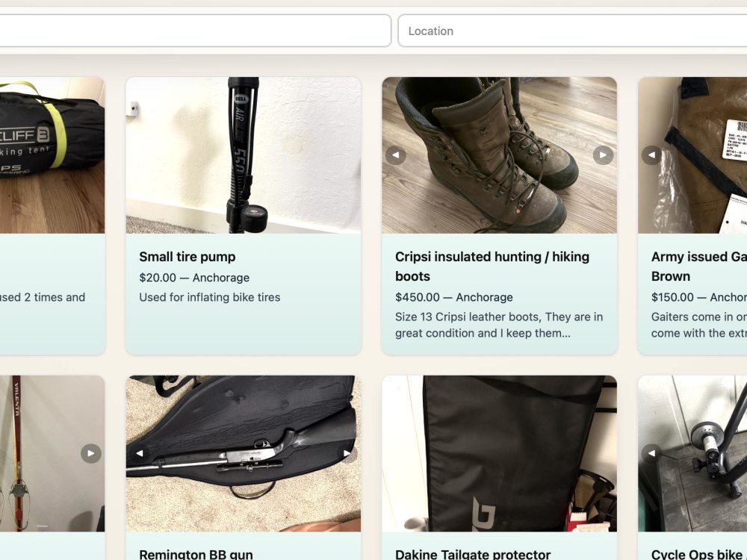747x560 pixels.
Task: Open the Army issued Gaiters listing title
Action: 699,267
